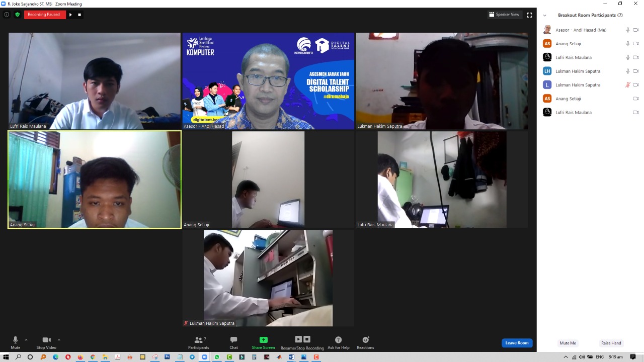
Task: Stop recording with the square stop icon
Action: pyautogui.click(x=79, y=15)
